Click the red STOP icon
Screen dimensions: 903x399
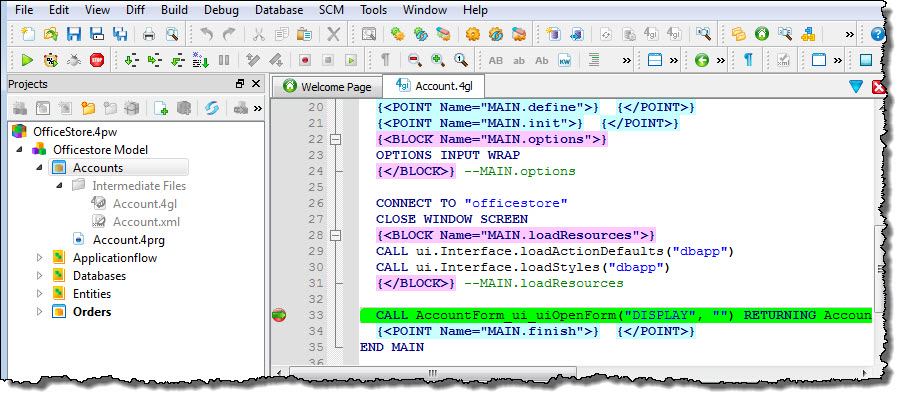coord(97,60)
